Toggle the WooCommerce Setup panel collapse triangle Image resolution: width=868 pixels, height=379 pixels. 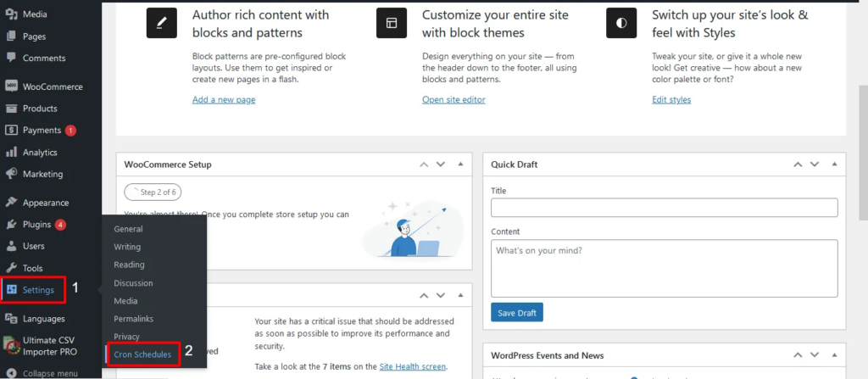(x=460, y=164)
